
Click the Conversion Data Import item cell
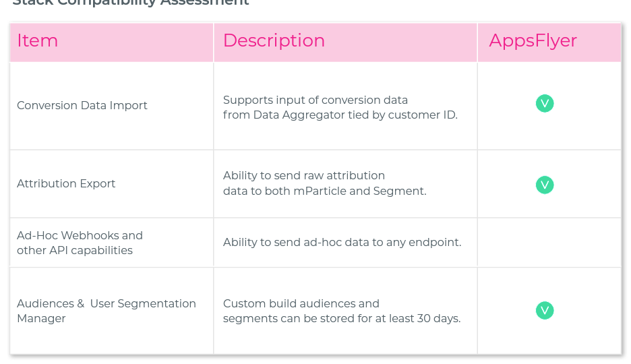click(x=111, y=106)
